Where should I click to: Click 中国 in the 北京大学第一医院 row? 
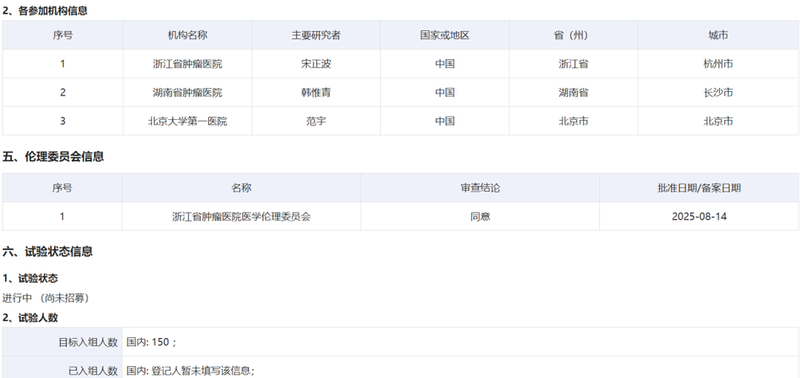445,121
